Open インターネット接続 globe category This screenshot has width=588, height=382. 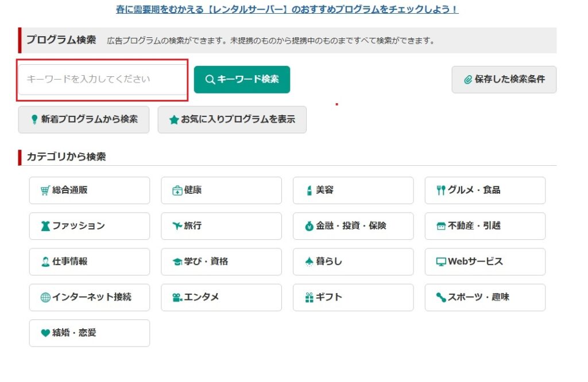[89, 297]
